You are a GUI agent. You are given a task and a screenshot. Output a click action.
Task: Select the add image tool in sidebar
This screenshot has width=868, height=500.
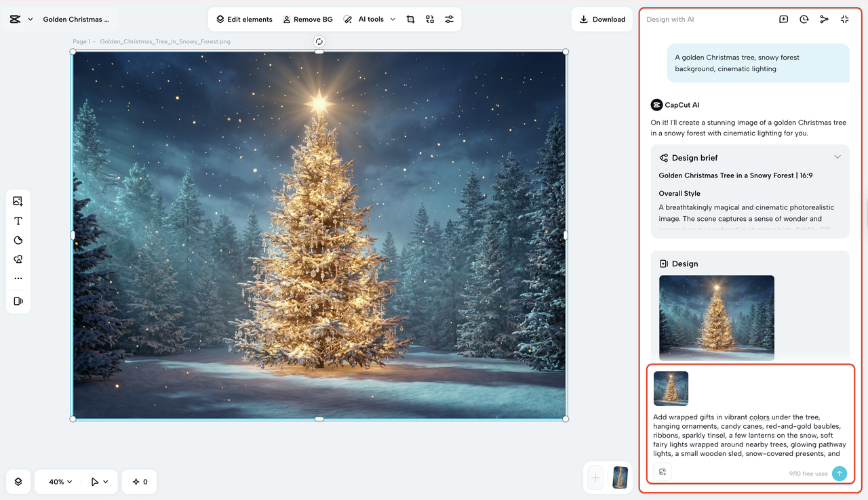(18, 201)
